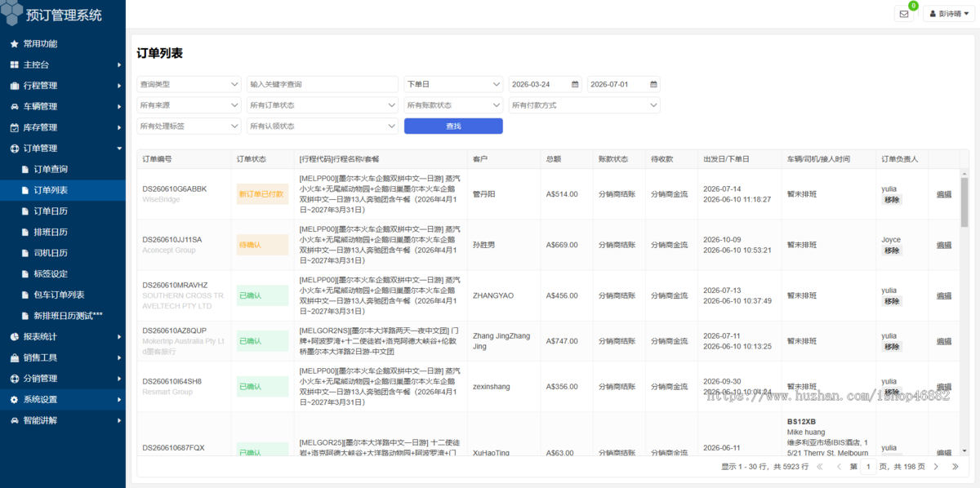This screenshot has height=488, width=980.
Task: Click the briefcase icon beside 行程管理
Action: 14,86
